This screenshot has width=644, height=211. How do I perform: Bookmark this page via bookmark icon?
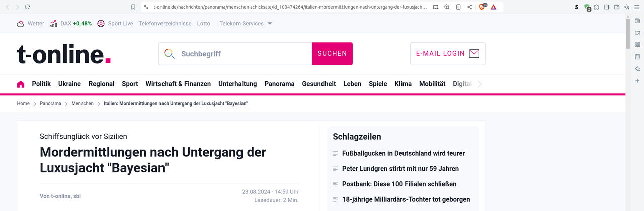click(x=133, y=7)
